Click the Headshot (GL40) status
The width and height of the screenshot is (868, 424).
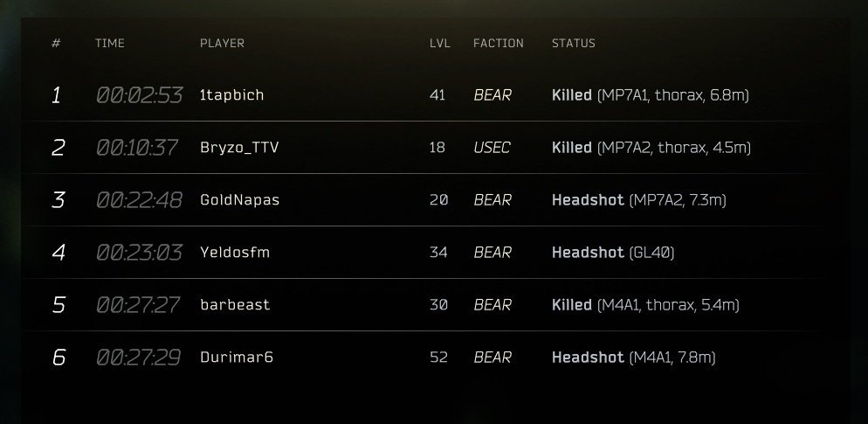[x=613, y=253]
